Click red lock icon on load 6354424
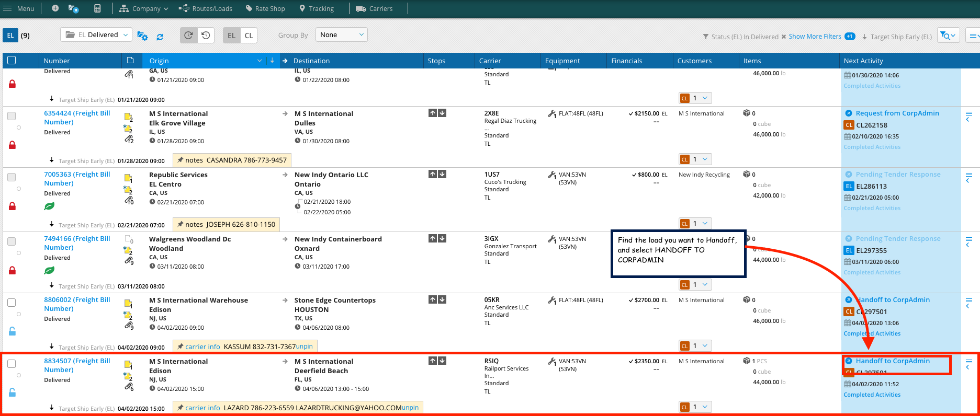The height and width of the screenshot is (416, 980). [12, 145]
